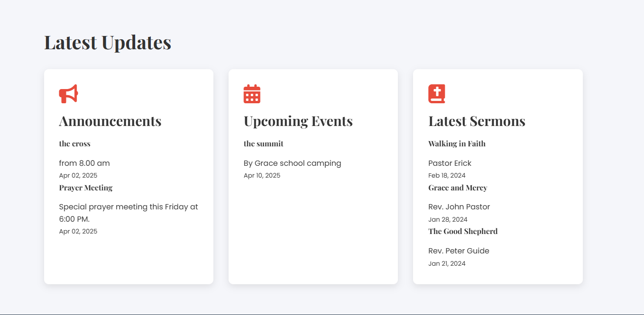This screenshot has width=644, height=315.
Task: Click the red calendar events icon
Action: (252, 94)
